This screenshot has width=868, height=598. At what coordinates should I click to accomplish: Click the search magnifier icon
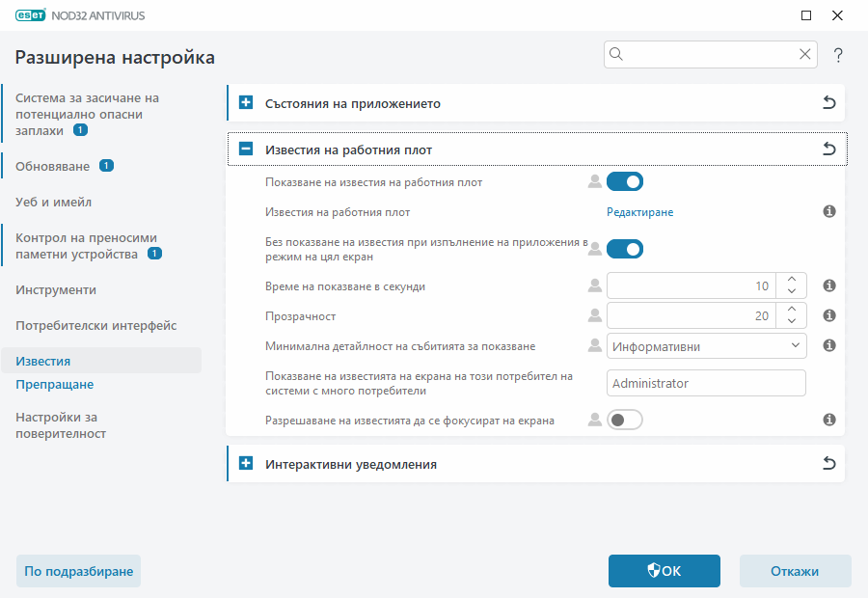coord(615,54)
